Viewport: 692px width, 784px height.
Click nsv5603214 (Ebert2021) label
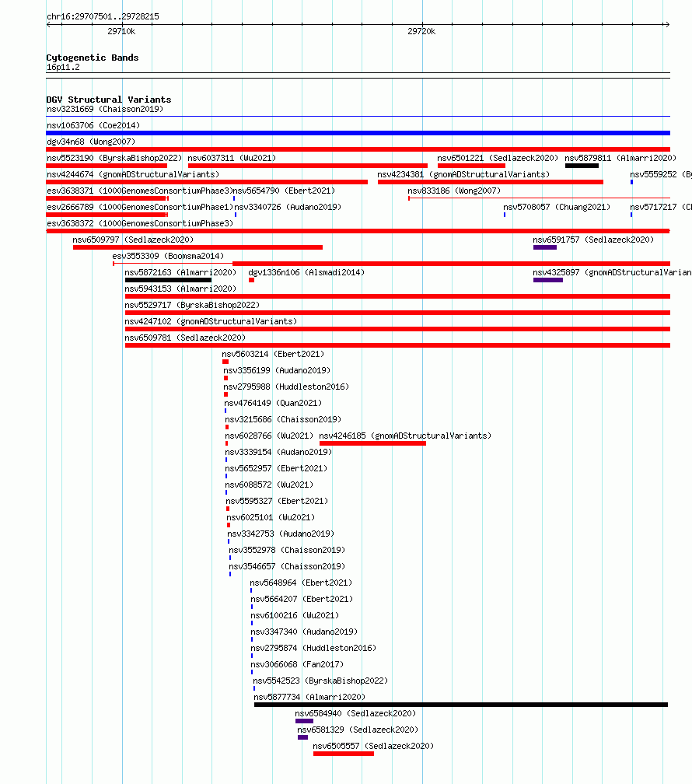(273, 354)
